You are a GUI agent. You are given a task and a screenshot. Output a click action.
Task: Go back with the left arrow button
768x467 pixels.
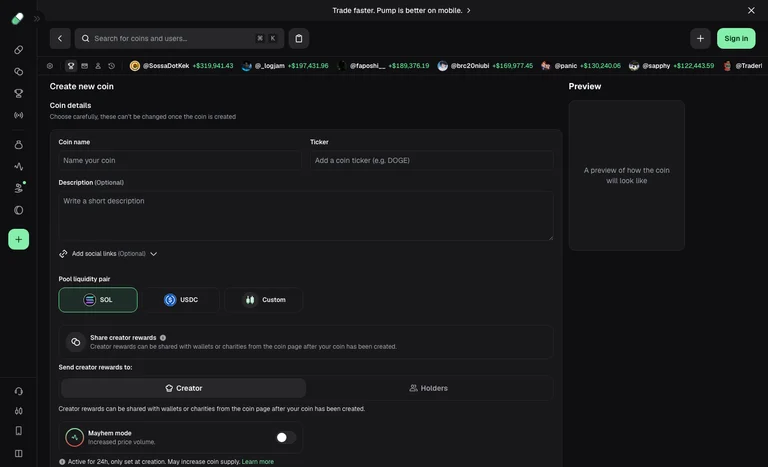coord(60,38)
